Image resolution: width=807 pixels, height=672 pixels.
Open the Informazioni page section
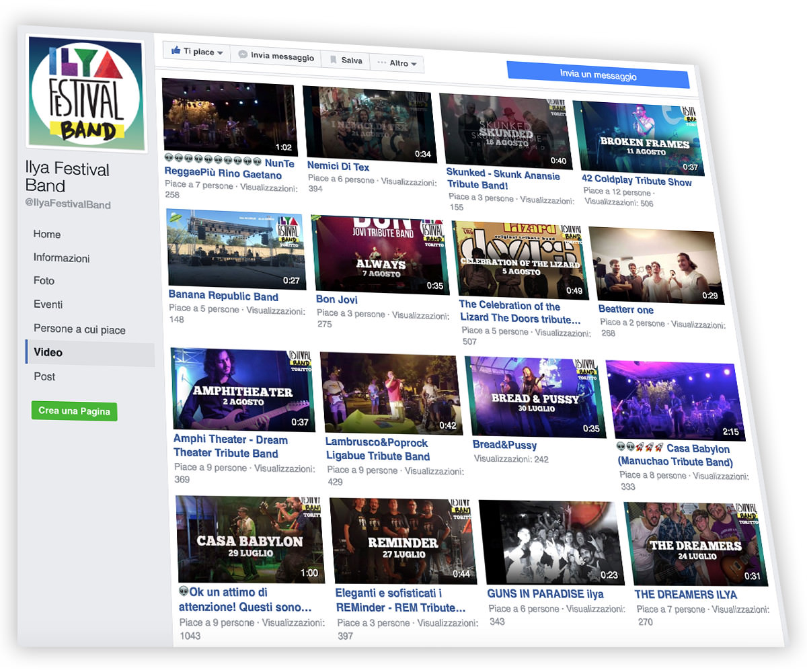63,258
